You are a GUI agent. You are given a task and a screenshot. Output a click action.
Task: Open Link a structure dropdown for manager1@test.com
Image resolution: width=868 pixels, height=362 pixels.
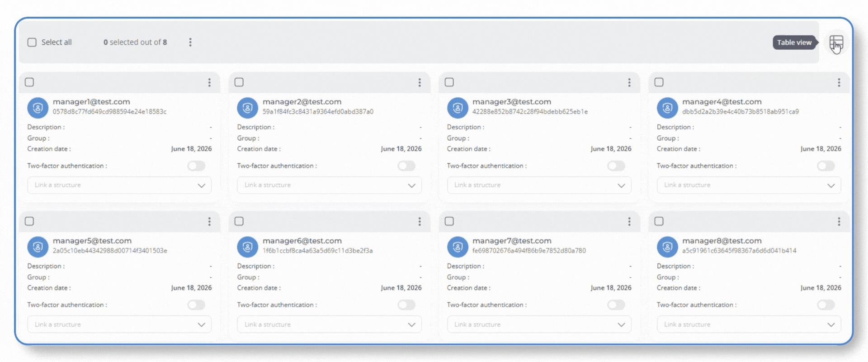[119, 185]
